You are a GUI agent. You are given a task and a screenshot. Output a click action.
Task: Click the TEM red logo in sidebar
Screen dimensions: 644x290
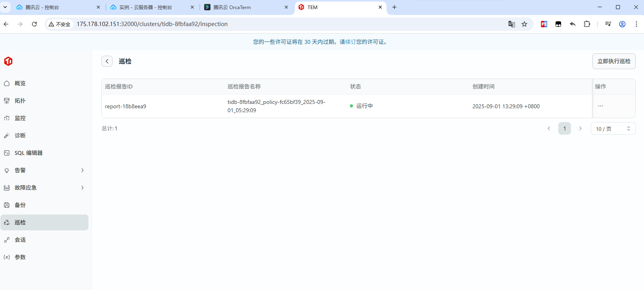(x=8, y=61)
